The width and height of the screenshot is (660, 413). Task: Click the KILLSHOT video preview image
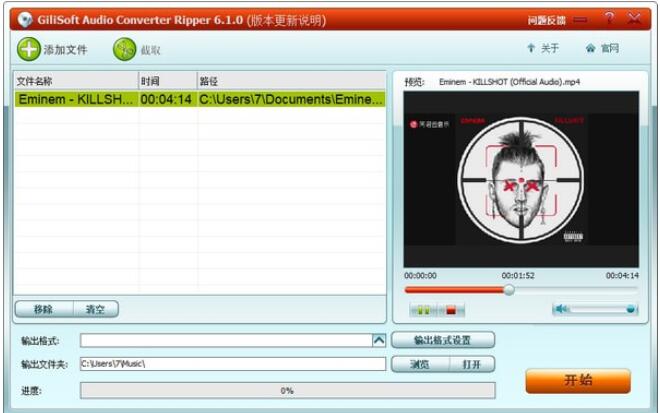[521, 179]
